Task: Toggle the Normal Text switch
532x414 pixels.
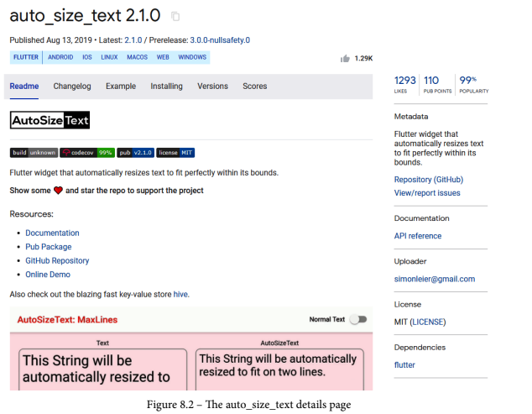Action: [358, 319]
